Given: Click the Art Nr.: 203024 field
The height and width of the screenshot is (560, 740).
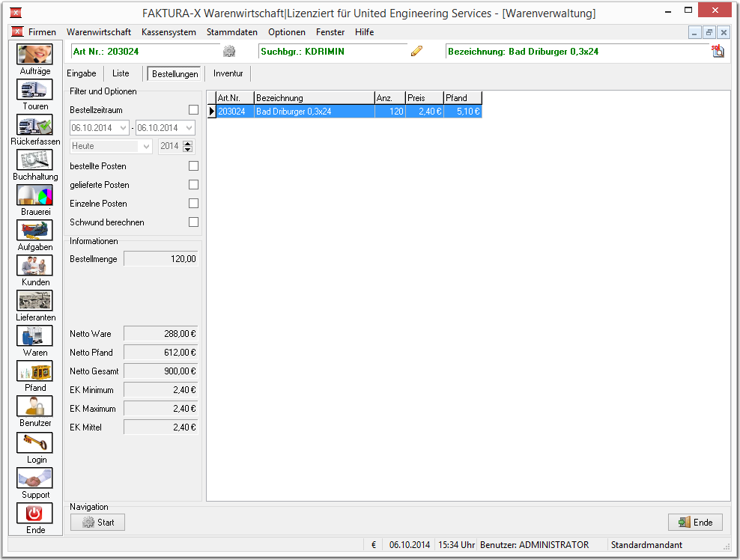Looking at the screenshot, I should point(145,52).
